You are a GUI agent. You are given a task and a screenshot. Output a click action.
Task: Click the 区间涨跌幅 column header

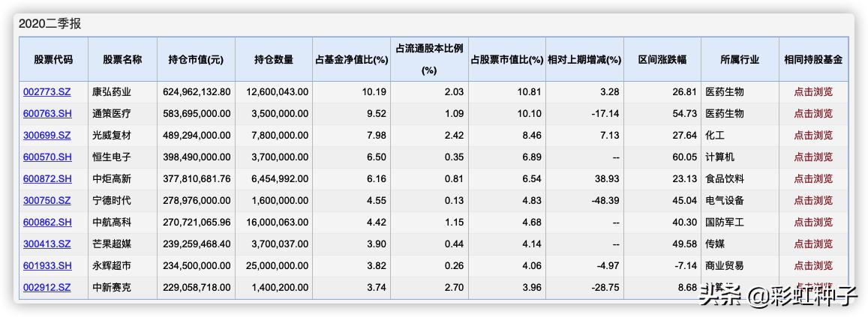(x=662, y=59)
